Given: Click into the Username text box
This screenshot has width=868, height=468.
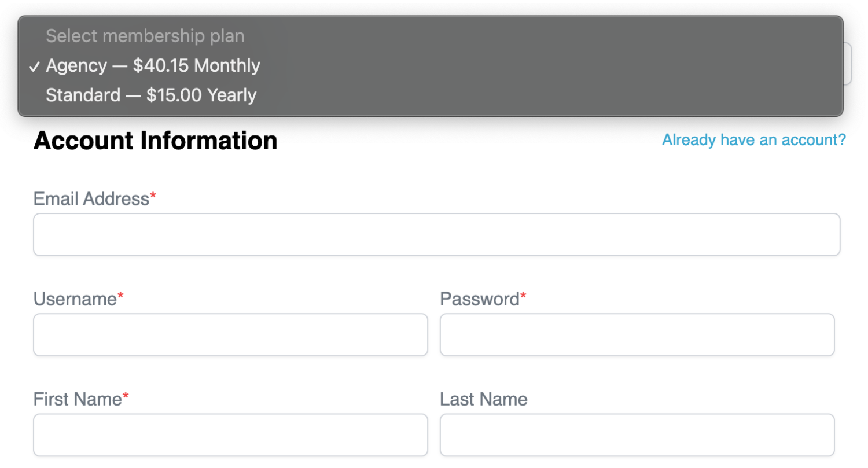Looking at the screenshot, I should [230, 334].
